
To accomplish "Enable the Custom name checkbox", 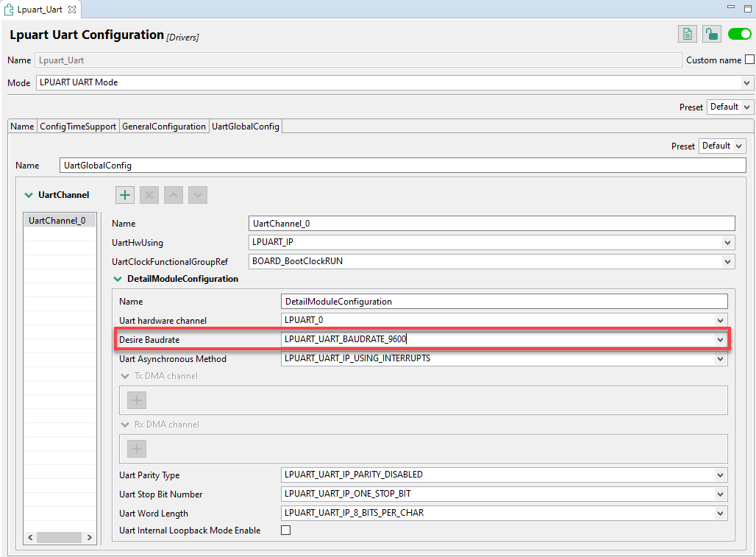I will coord(750,60).
